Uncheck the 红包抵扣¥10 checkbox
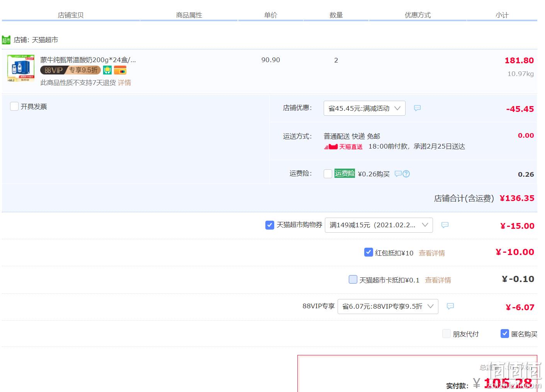The height and width of the screenshot is (392, 545). tap(368, 252)
